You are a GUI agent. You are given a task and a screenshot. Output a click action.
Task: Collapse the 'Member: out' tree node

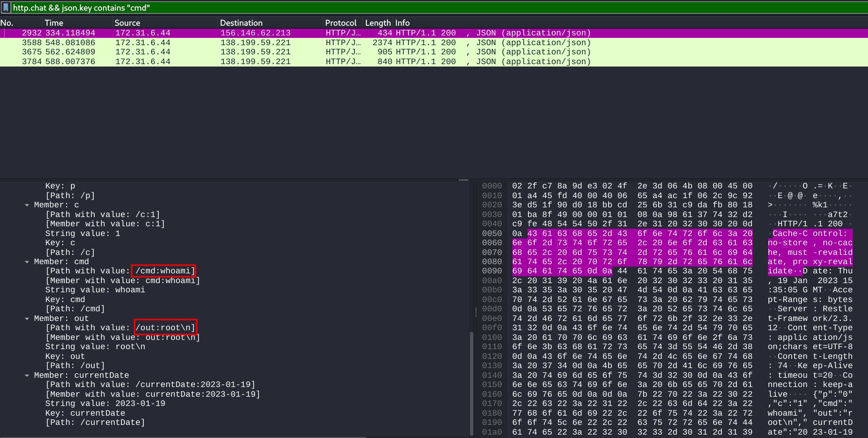pos(27,319)
